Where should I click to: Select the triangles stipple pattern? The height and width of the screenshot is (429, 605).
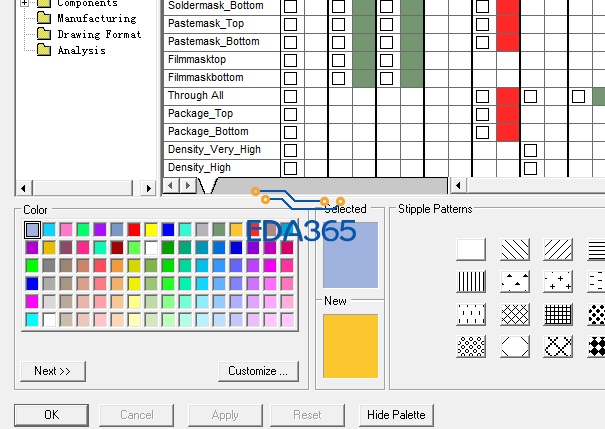[515, 282]
